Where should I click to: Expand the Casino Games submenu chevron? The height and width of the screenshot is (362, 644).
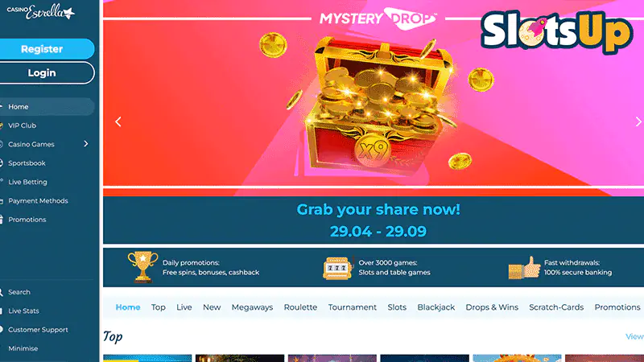pyautogui.click(x=86, y=144)
